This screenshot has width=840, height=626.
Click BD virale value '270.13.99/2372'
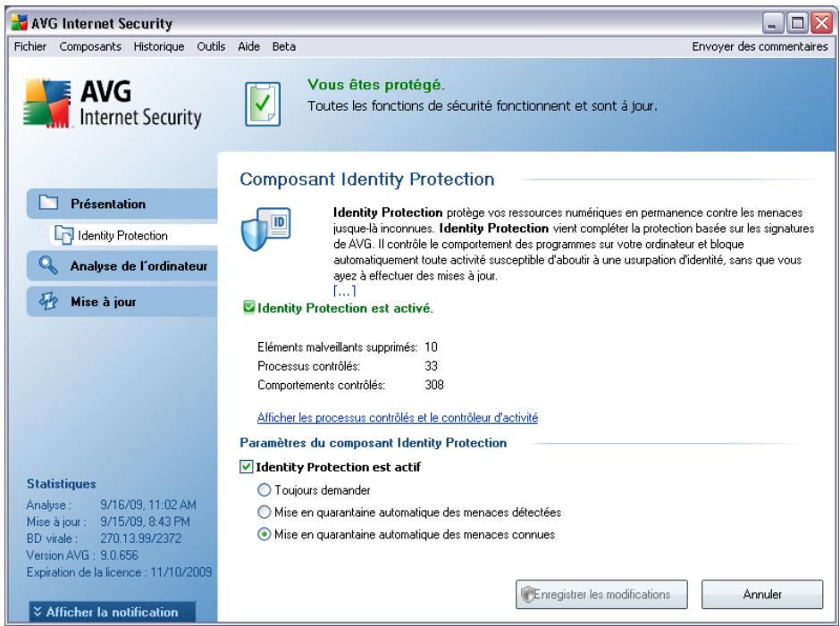(x=140, y=538)
